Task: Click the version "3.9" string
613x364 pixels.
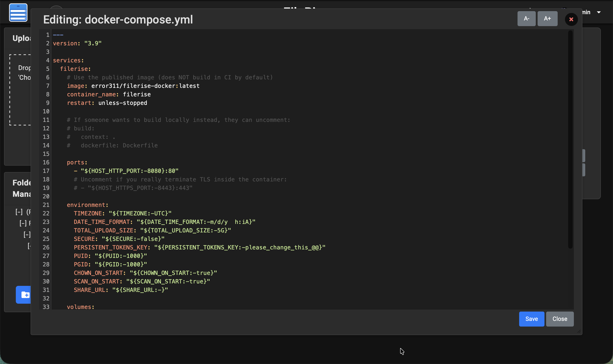Action: [x=93, y=43]
